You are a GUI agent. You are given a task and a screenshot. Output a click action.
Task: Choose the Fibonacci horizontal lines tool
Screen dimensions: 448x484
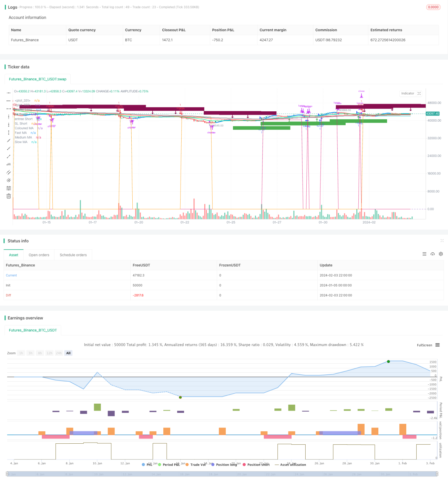coord(9,188)
